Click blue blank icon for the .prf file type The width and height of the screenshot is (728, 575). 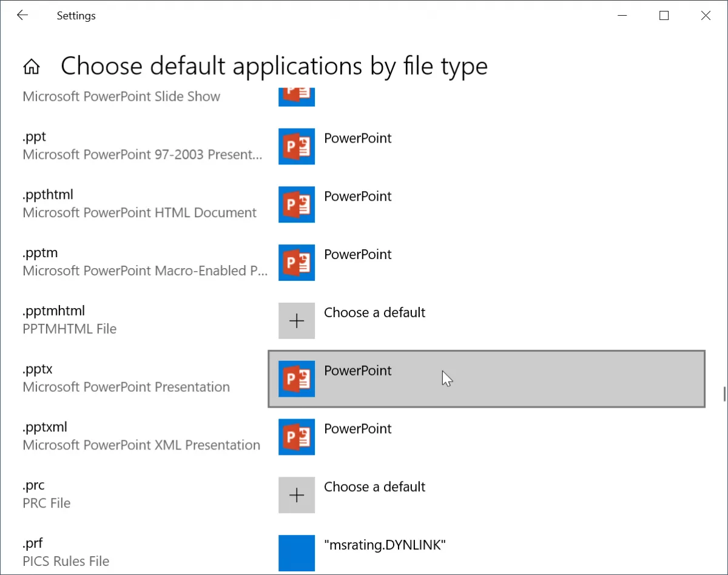point(297,553)
